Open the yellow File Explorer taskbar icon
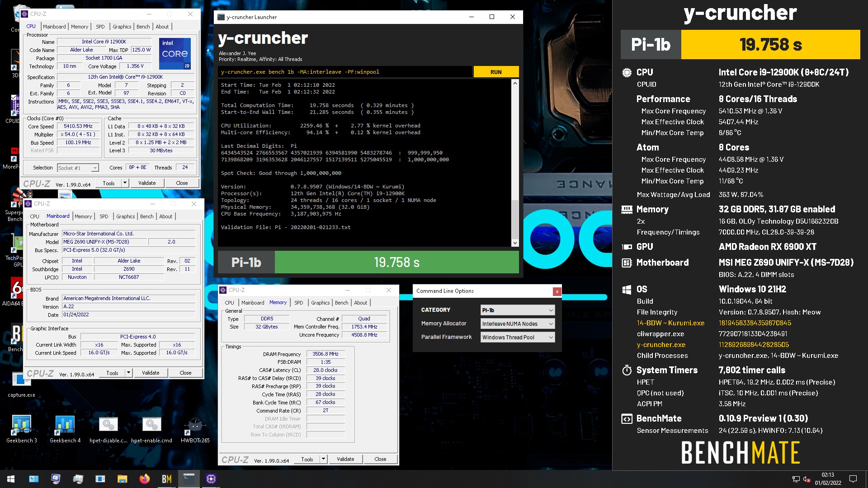 pyautogui.click(x=122, y=479)
